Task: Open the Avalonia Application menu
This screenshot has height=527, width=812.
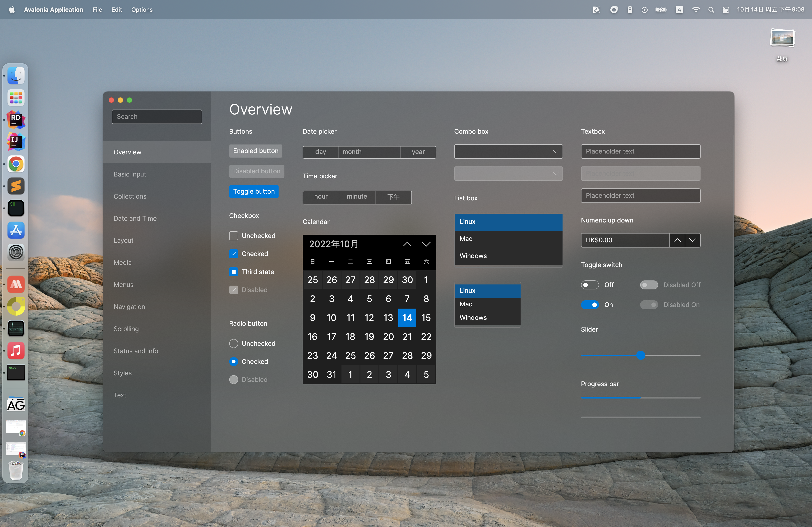Action: coord(53,9)
